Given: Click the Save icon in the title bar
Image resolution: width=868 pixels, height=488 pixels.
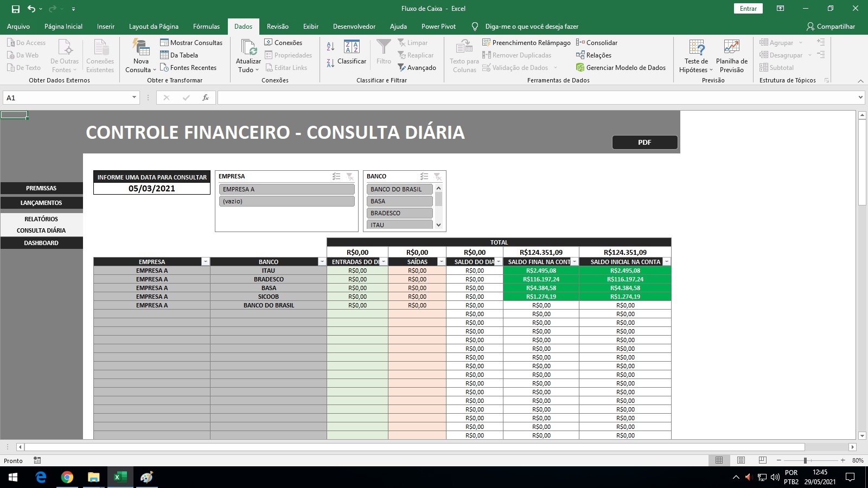Looking at the screenshot, I should click(16, 9).
